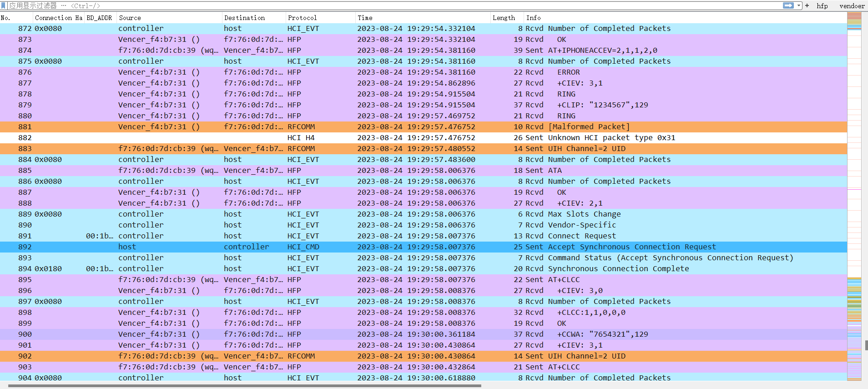Select packet 876 Rcvd ERROR

pos(423,72)
